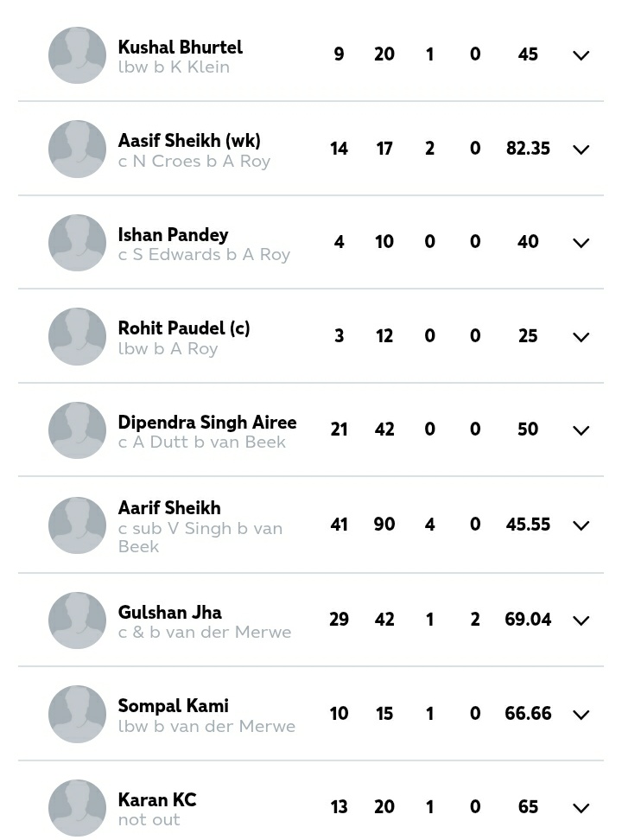Select Ishan Pandey's avatar image
Image resolution: width=622 pixels, height=840 pixels.
click(77, 243)
